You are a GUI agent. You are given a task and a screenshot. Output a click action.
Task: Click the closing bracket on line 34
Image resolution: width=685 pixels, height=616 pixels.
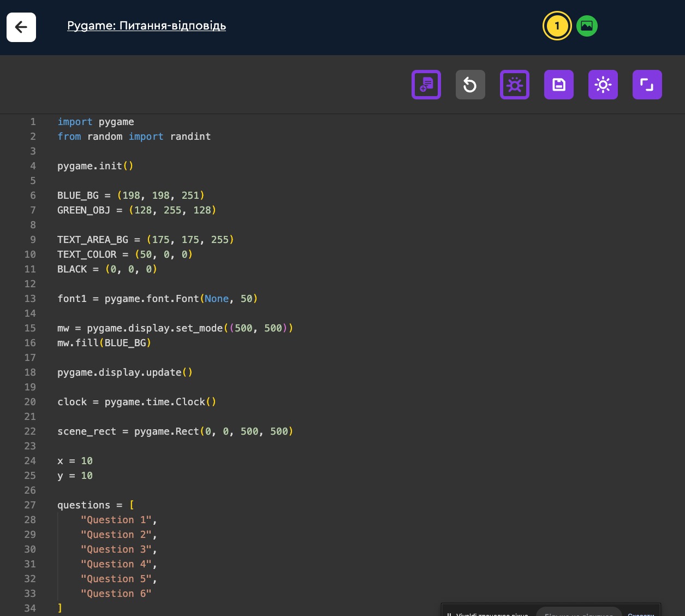coord(60,608)
